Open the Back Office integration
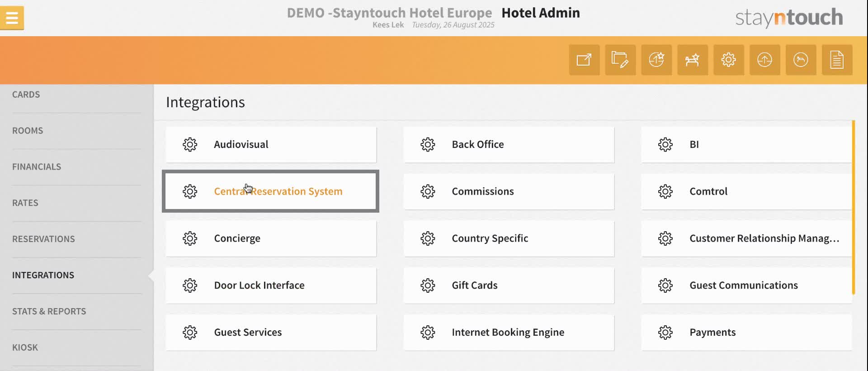This screenshot has width=868, height=371. tap(509, 144)
